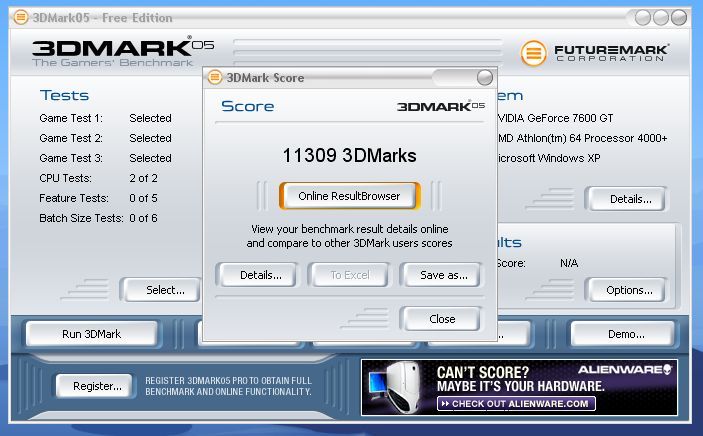Viewport: 703px width, 436px height.
Task: Click the 'Game Test 1:' label
Action: [71, 118]
